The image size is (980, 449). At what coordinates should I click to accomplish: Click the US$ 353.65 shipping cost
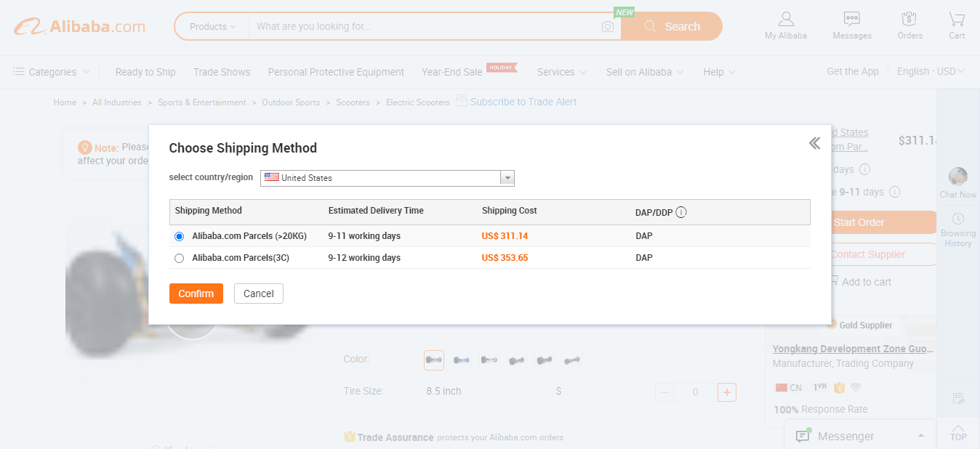click(x=505, y=258)
